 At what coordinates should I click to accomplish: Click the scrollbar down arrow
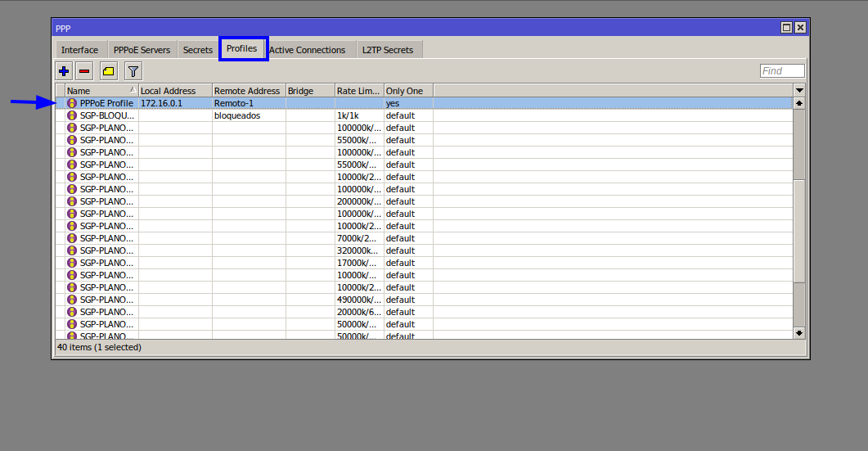799,332
